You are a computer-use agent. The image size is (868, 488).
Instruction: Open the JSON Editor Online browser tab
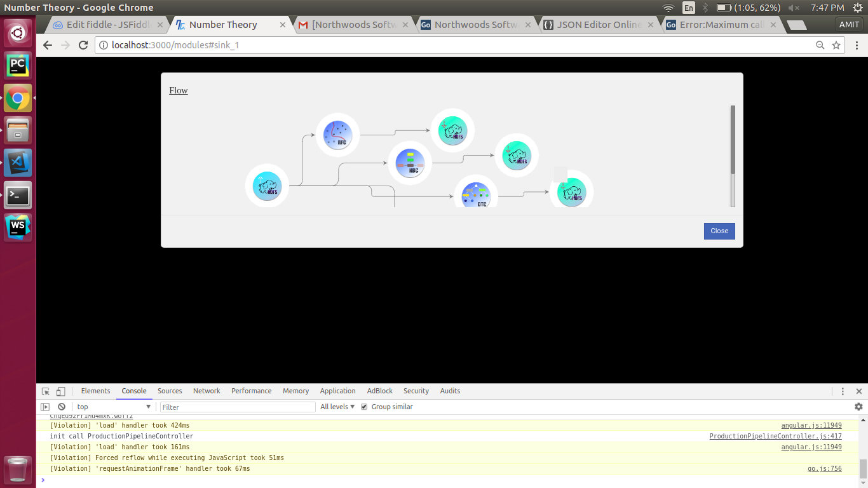(593, 25)
